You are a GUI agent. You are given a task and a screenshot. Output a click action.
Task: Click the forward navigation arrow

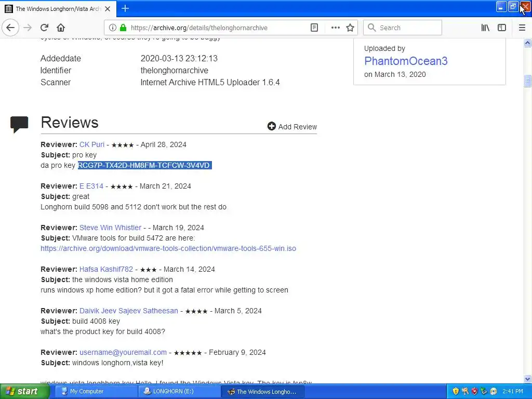coord(28,28)
